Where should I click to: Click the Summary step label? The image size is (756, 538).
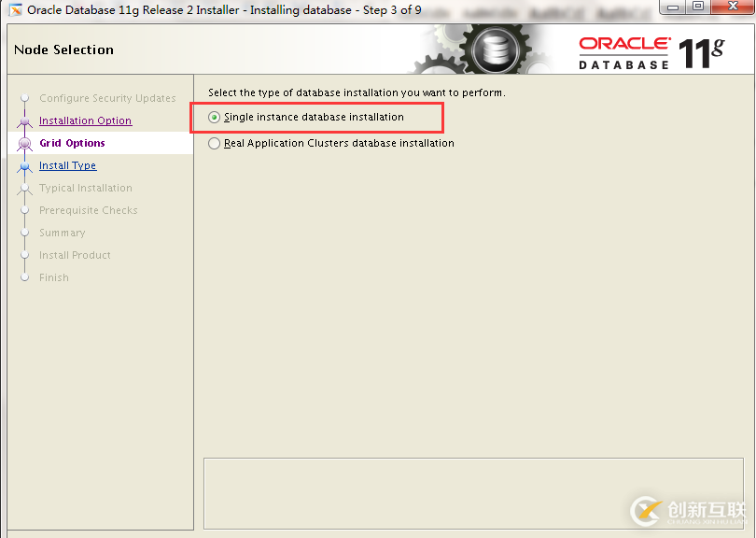coord(63,233)
